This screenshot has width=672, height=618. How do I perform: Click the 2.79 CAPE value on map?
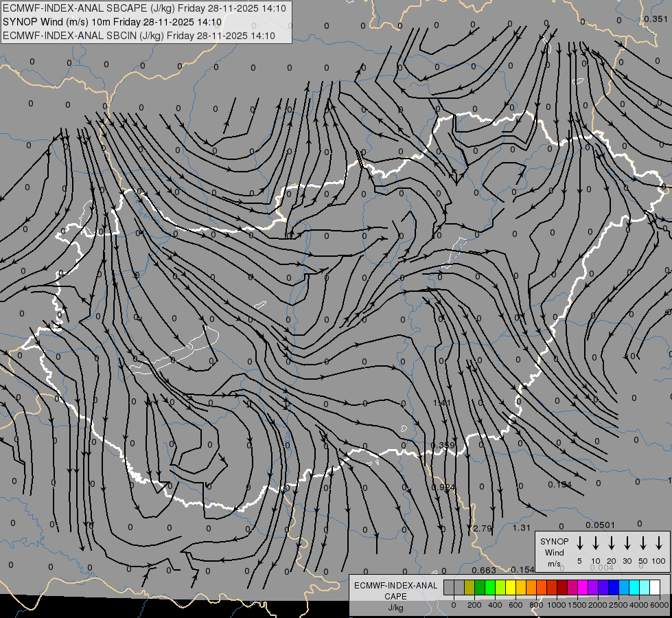(x=483, y=528)
